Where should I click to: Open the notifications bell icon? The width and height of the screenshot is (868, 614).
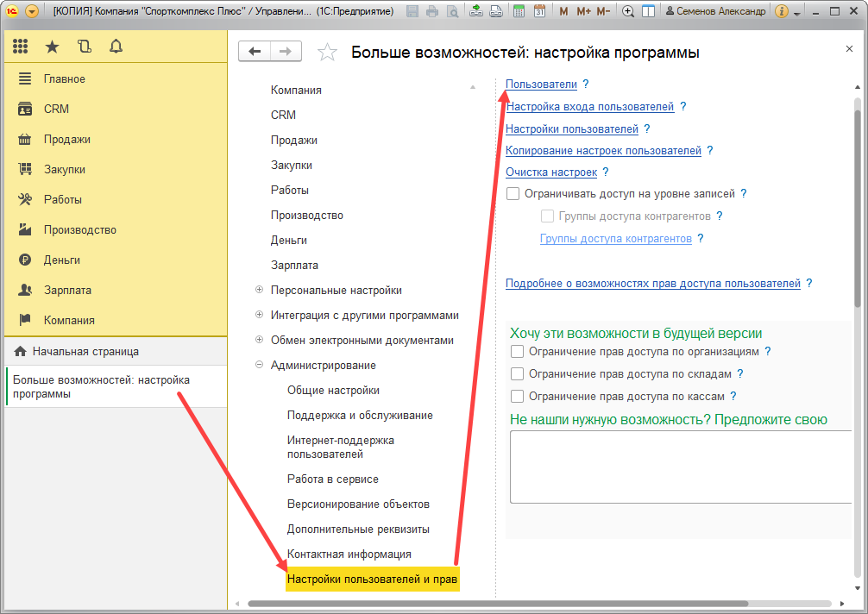(x=116, y=47)
